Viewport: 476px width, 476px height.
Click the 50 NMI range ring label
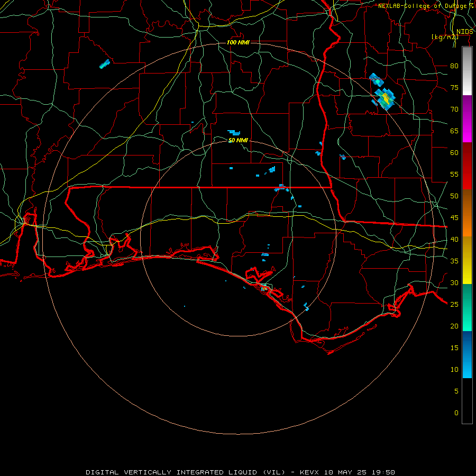tap(238, 140)
